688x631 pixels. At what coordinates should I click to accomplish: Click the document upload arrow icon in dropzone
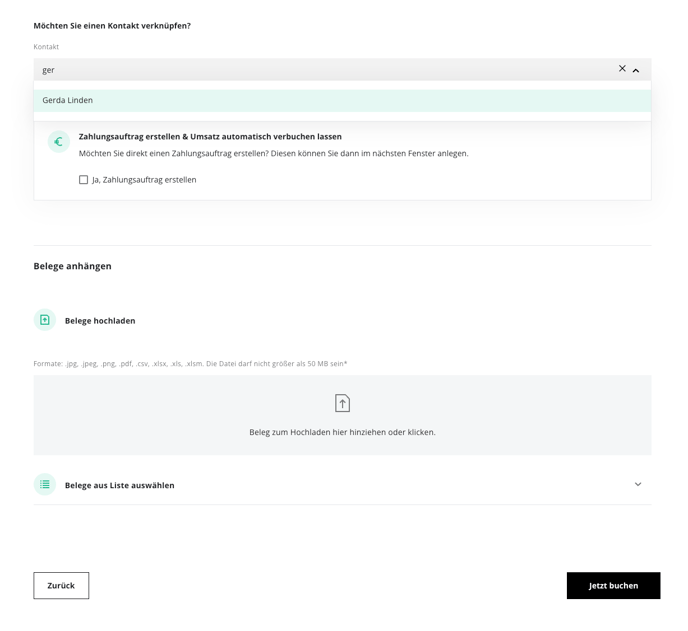[x=342, y=403]
